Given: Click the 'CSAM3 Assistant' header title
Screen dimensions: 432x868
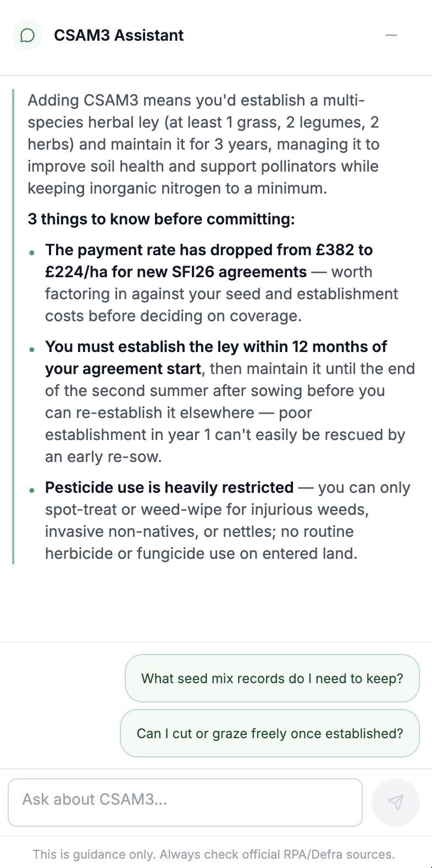Looking at the screenshot, I should click(119, 35).
